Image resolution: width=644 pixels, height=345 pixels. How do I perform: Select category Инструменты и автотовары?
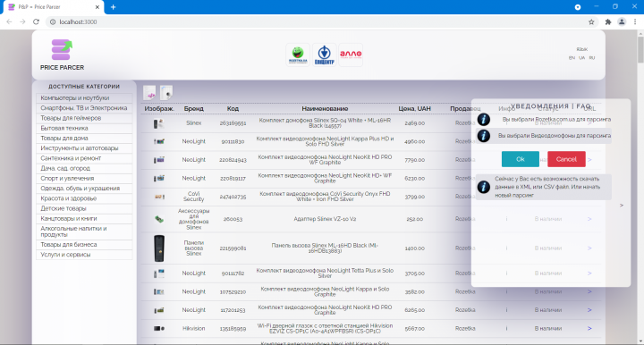click(84, 148)
